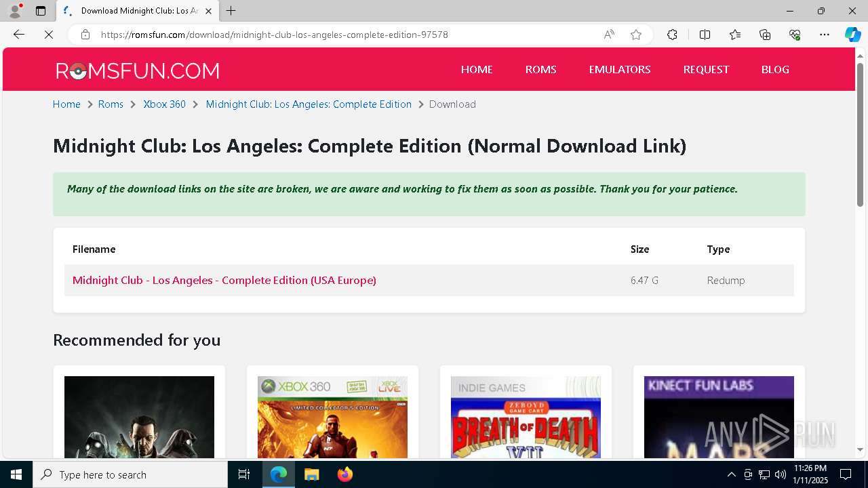Image resolution: width=868 pixels, height=488 pixels.
Task: Show hidden tray icons
Action: point(731,474)
